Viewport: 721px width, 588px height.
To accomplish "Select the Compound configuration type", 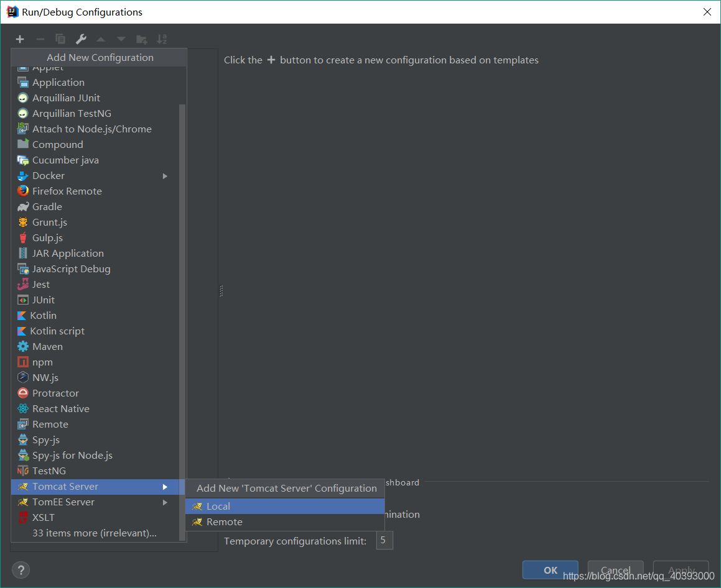I will [x=95, y=145].
